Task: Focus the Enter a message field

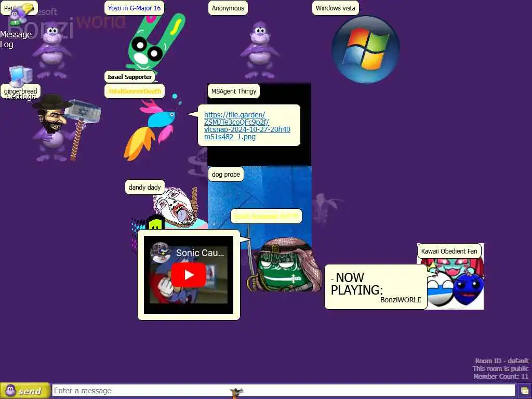Action: (x=283, y=391)
